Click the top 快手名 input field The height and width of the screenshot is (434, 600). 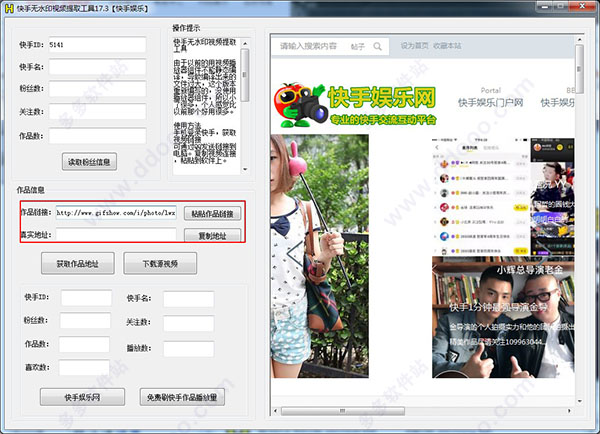pos(97,67)
